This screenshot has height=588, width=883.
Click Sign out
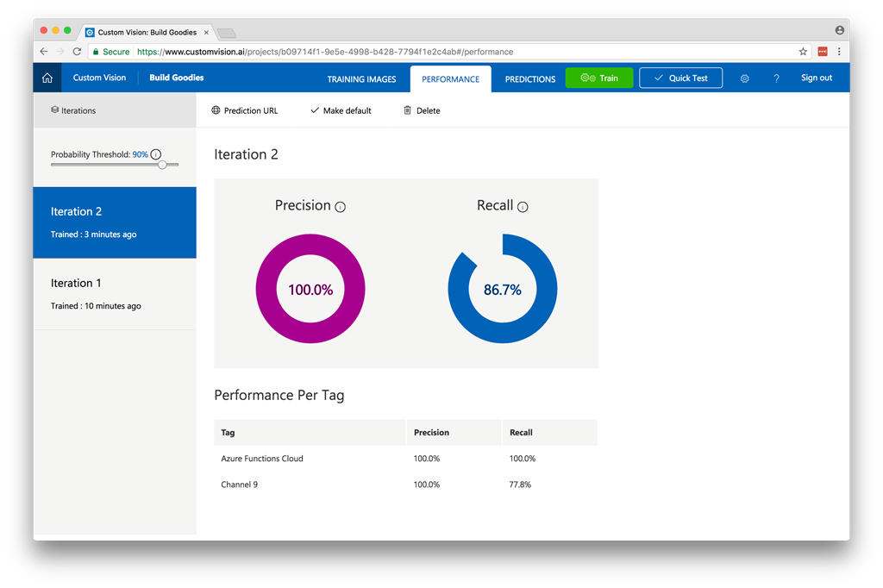817,78
